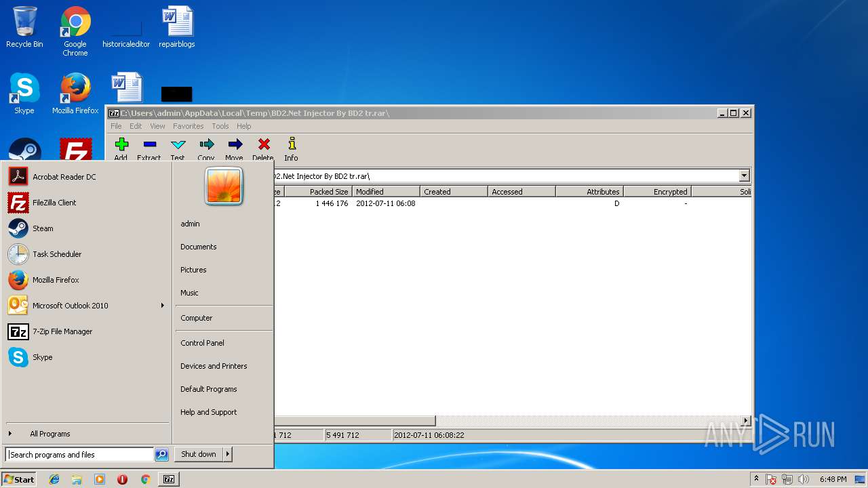Sort by the Encrypted column header
Viewport: 868px width, 488px height.
(x=657, y=192)
